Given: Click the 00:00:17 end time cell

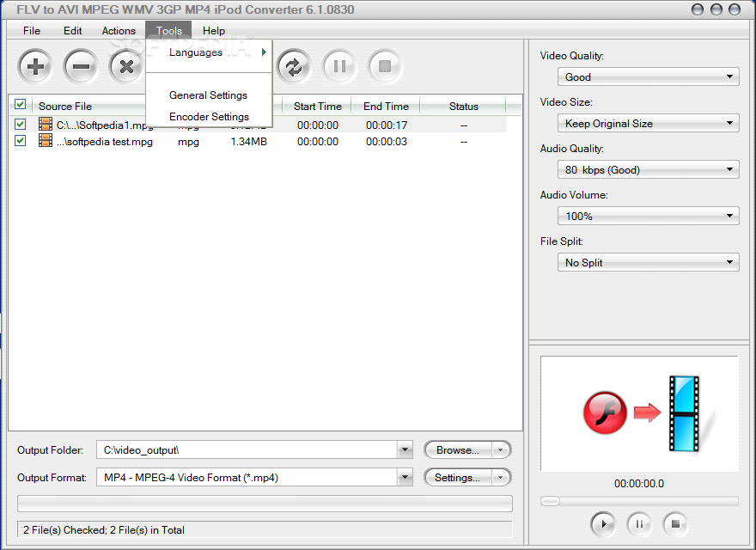Looking at the screenshot, I should 387,125.
